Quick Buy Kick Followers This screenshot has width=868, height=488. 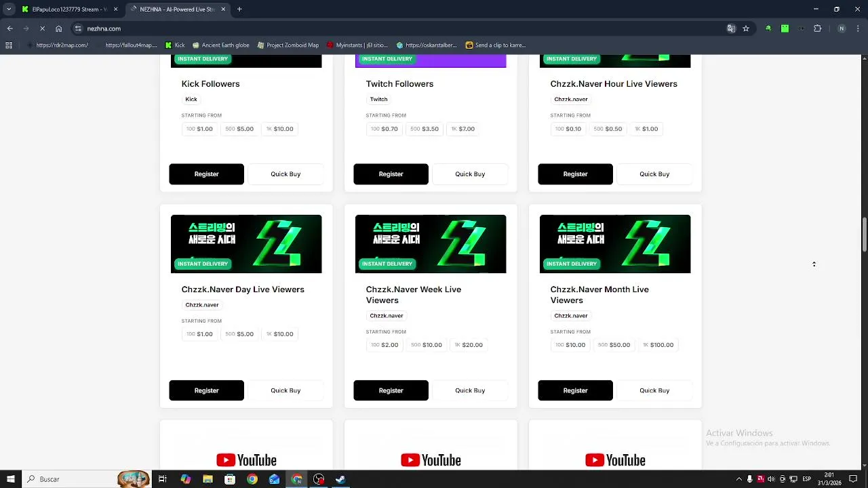285,174
